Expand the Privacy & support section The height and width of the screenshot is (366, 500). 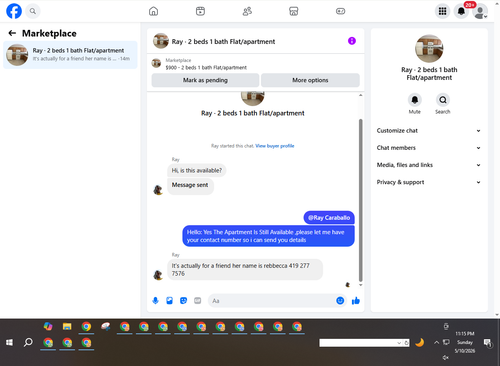pyautogui.click(x=429, y=182)
